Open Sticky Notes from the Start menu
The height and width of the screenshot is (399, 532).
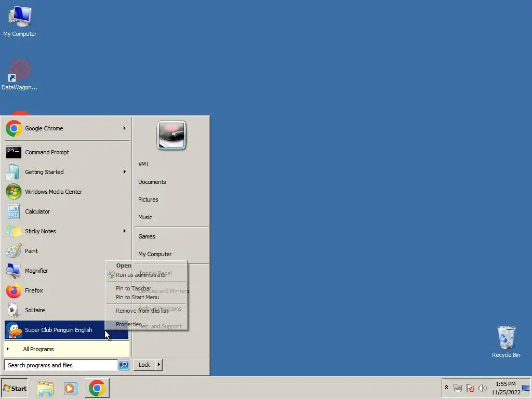click(66, 231)
